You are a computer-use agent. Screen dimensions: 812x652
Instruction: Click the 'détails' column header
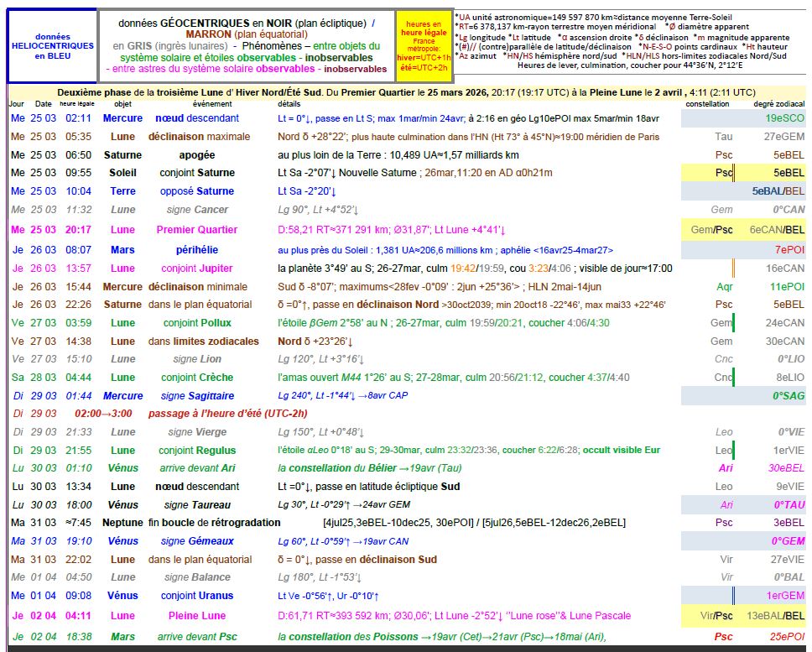pos(289,103)
